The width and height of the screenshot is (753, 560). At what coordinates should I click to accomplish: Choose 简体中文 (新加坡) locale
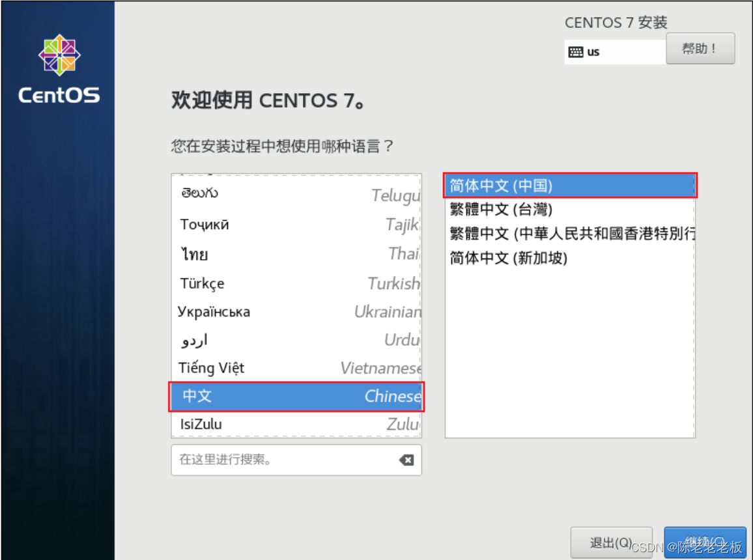569,258
